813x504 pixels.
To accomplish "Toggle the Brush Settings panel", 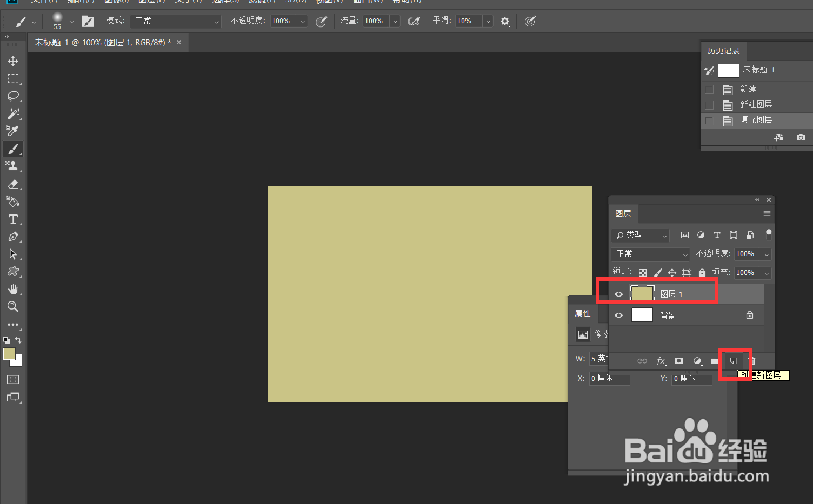I will tap(88, 21).
